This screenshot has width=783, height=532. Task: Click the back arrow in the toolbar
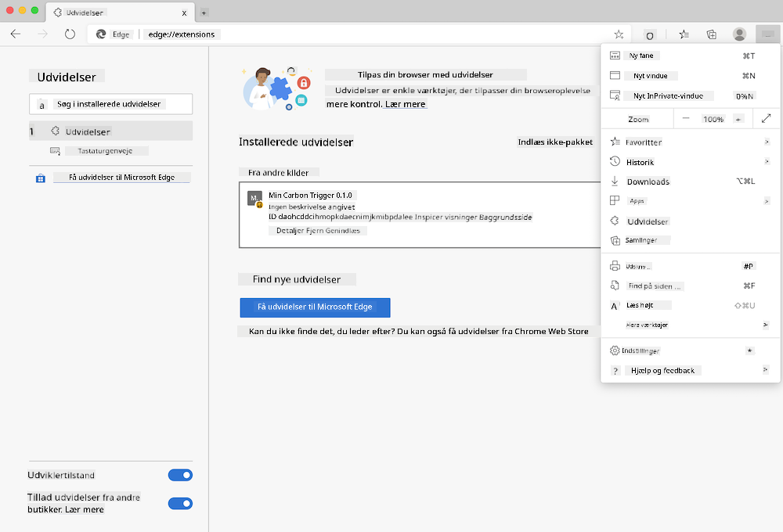click(15, 34)
